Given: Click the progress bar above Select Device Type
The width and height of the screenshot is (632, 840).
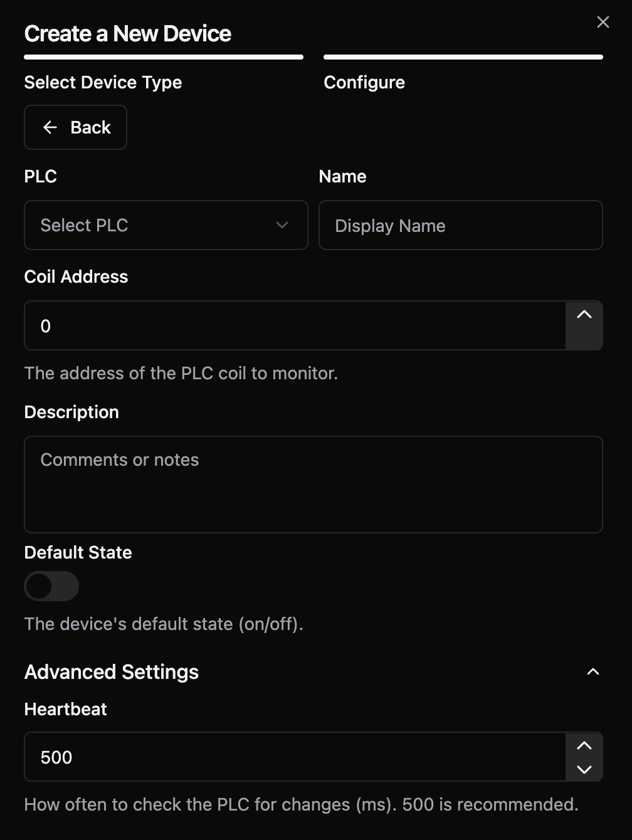Looking at the screenshot, I should click(x=164, y=57).
